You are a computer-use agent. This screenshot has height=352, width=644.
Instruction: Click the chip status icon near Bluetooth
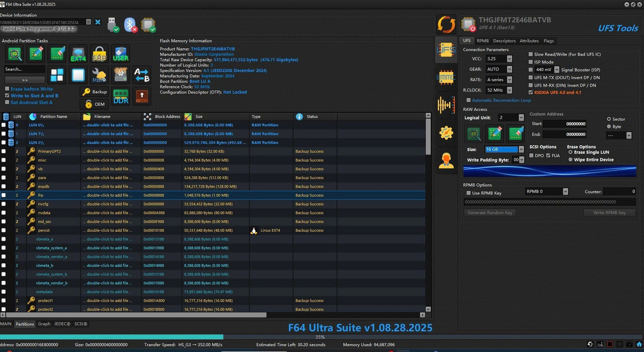[148, 25]
